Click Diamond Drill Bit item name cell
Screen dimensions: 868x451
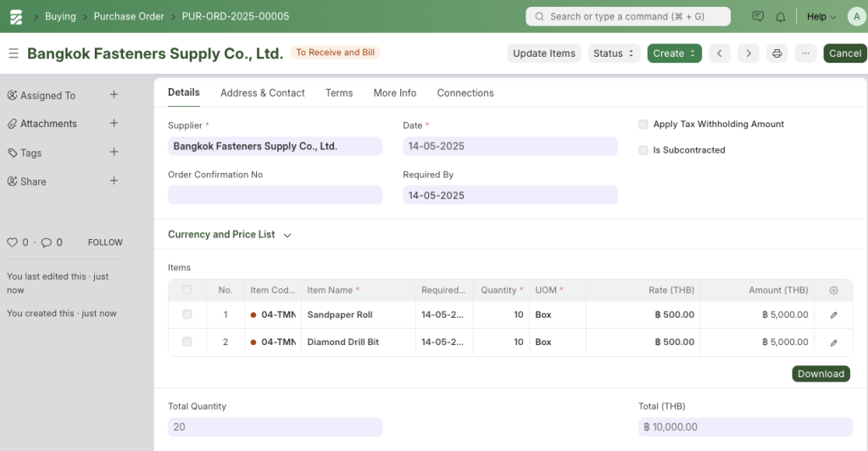tap(359, 342)
